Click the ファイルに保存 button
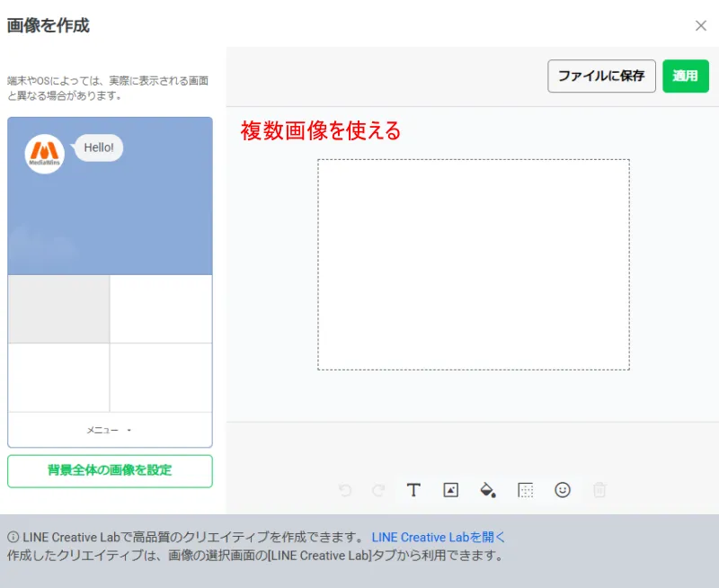This screenshot has width=719, height=588. pyautogui.click(x=601, y=76)
